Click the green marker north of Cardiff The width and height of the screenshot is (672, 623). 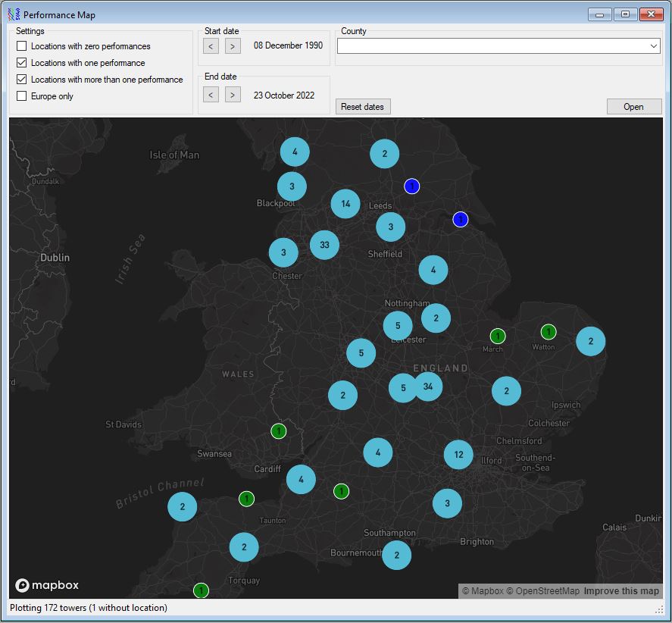279,431
